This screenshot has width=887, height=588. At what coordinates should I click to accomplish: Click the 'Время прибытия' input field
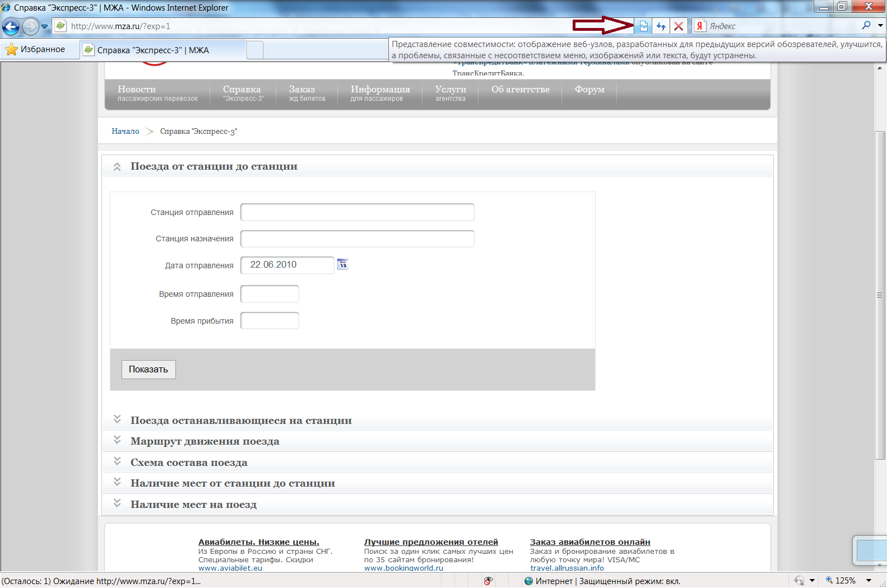[x=270, y=321]
